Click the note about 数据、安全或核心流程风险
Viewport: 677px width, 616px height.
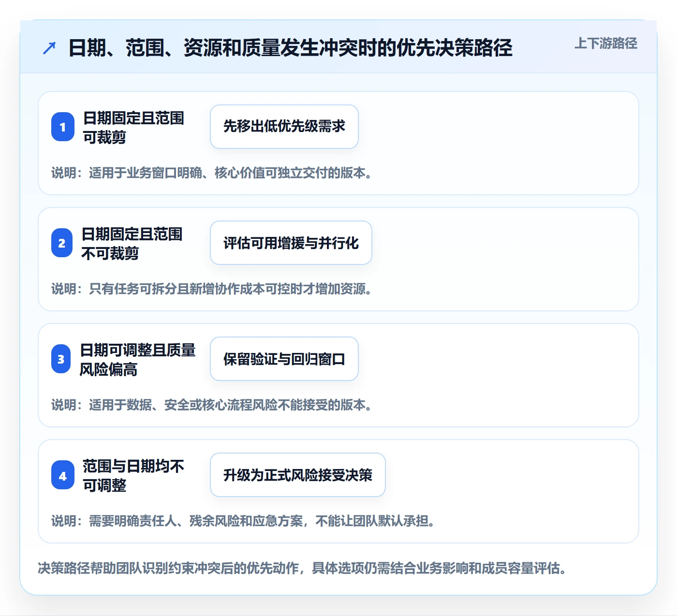click(213, 405)
